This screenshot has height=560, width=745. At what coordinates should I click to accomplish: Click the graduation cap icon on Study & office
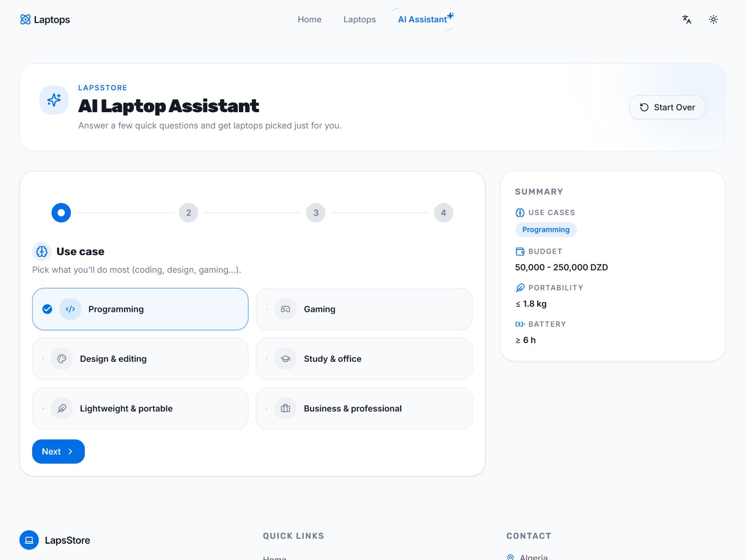285,359
